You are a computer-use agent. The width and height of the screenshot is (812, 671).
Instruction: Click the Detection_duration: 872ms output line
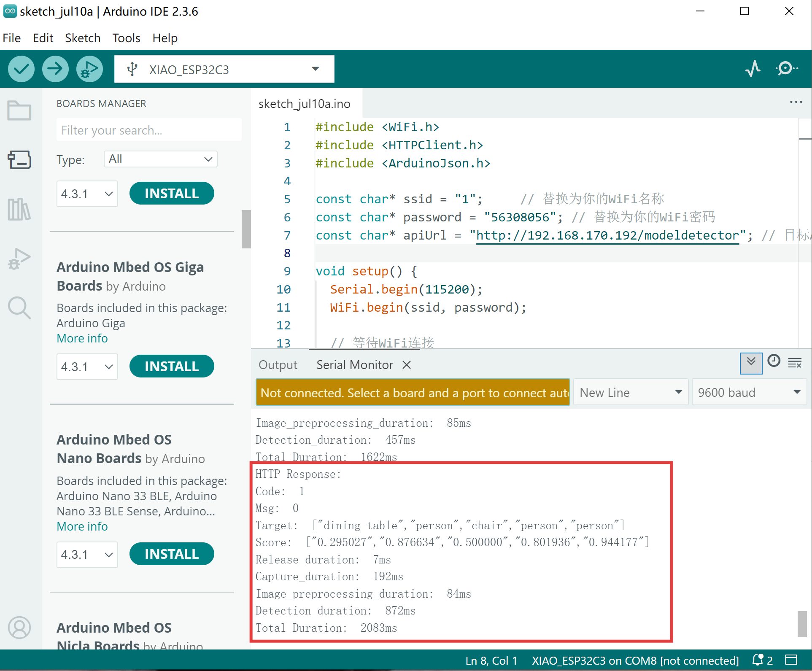coord(335,611)
